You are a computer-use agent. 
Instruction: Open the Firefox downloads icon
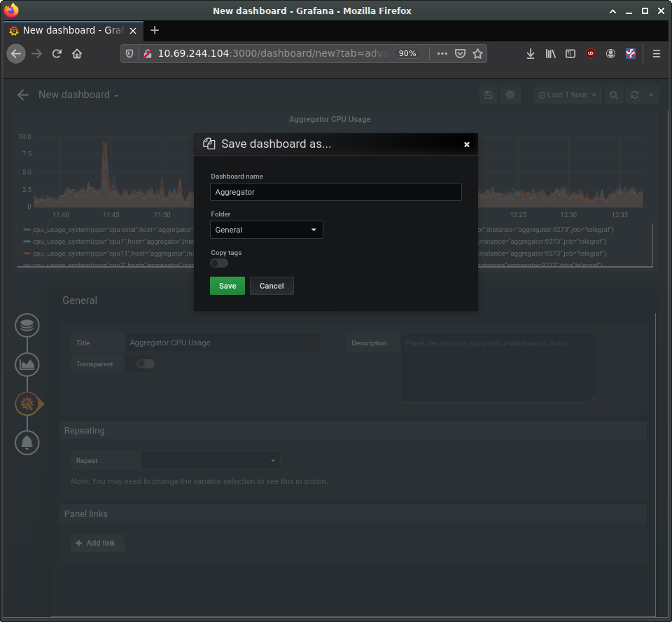[x=531, y=54]
